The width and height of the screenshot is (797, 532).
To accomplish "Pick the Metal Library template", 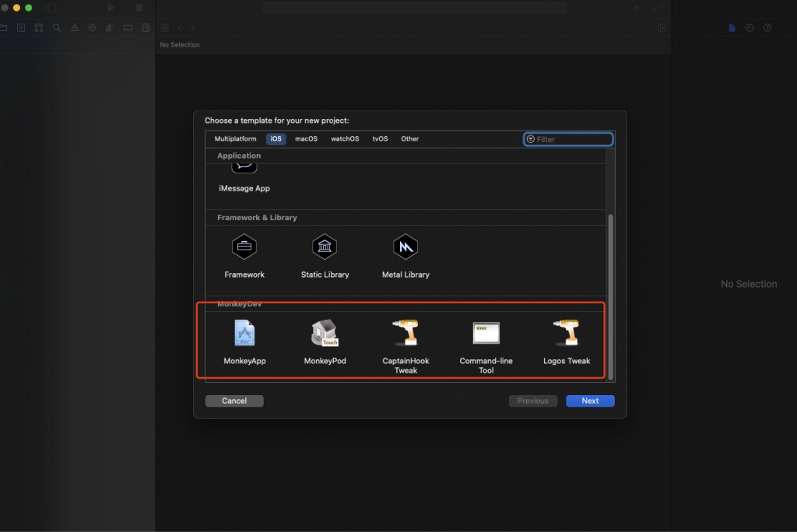I will coord(406,248).
